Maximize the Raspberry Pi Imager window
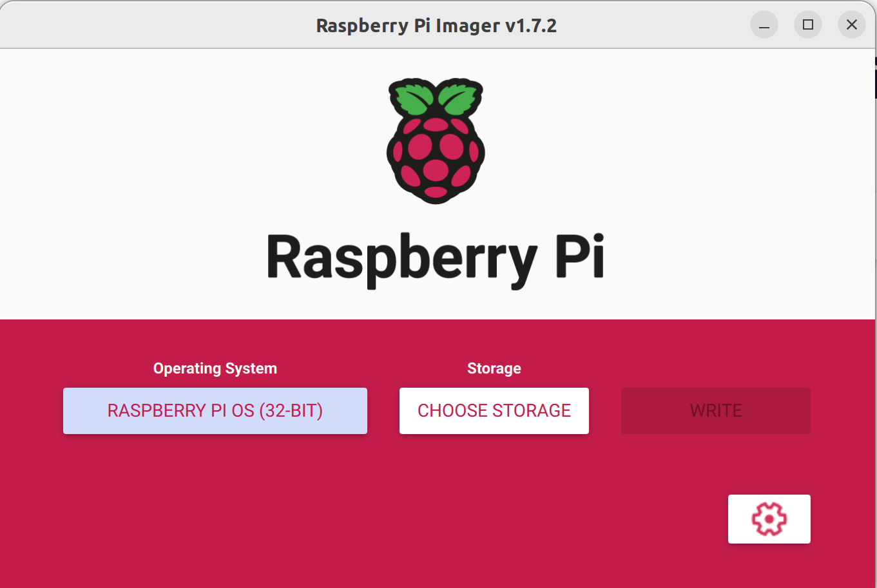This screenshot has width=877, height=588. tap(808, 25)
